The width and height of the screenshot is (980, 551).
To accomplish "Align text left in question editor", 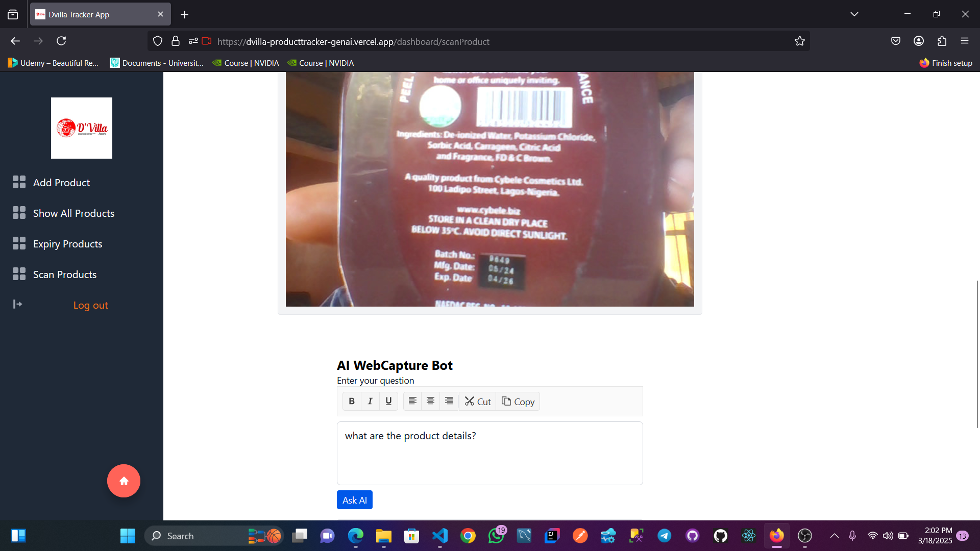I will pyautogui.click(x=412, y=402).
